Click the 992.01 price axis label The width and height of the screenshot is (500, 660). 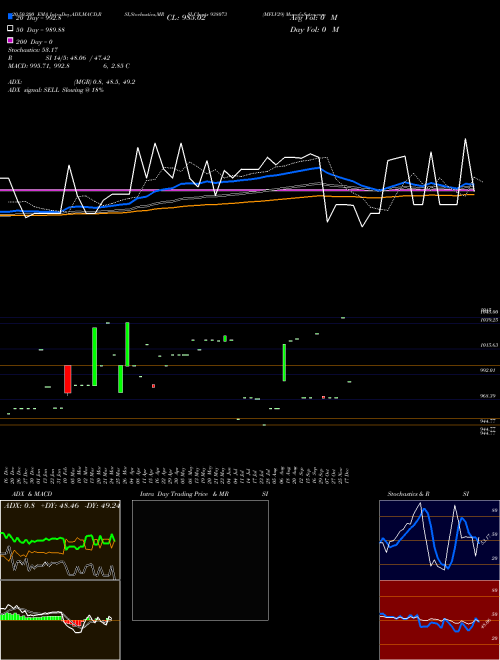pos(489,370)
